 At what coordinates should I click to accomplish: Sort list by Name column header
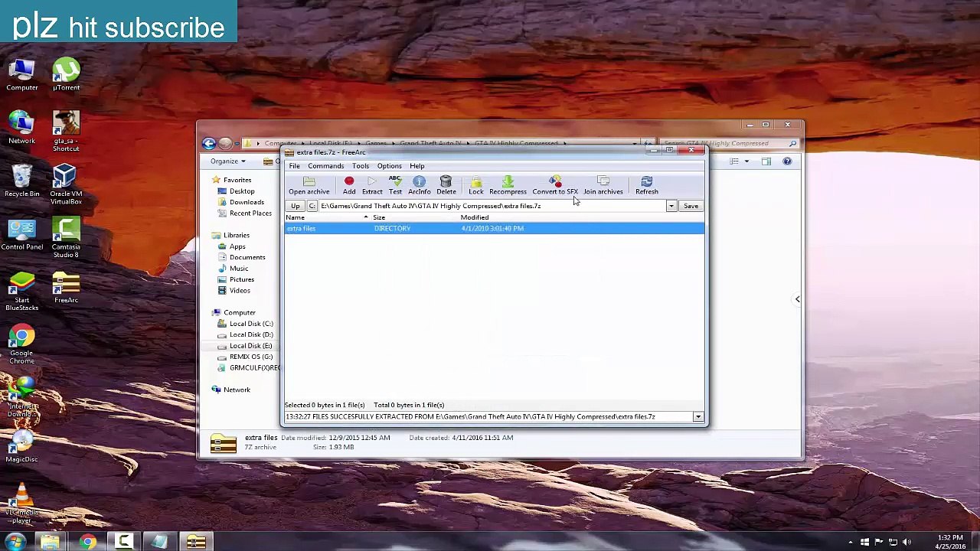tap(327, 217)
